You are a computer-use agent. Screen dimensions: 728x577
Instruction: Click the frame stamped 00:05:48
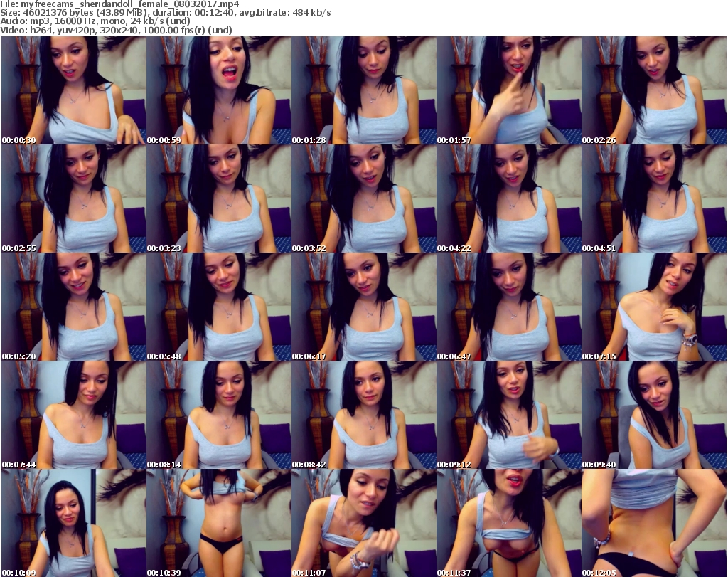click(219, 307)
